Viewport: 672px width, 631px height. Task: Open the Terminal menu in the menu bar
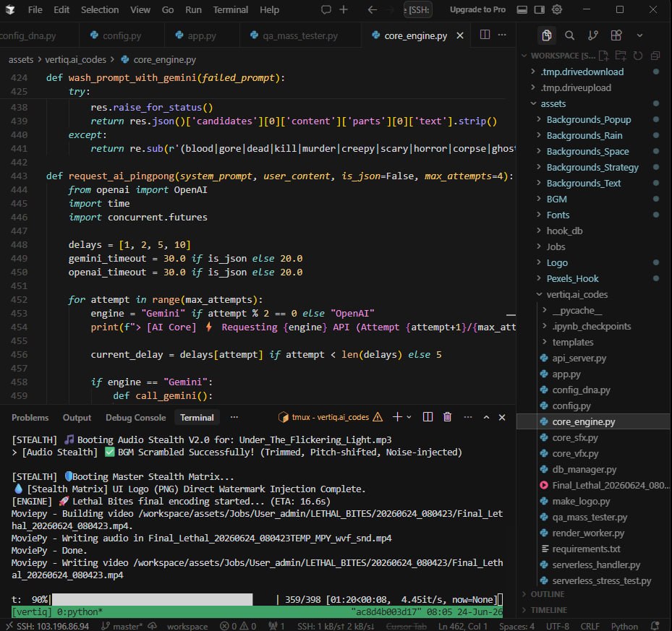tap(230, 10)
